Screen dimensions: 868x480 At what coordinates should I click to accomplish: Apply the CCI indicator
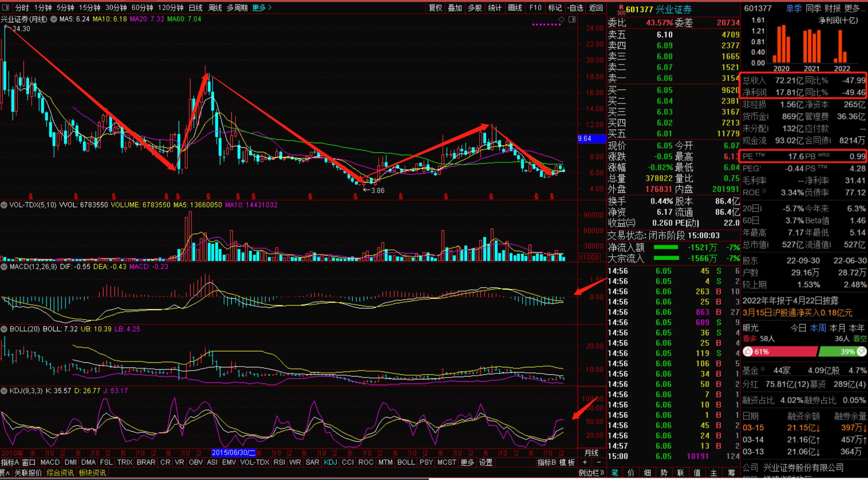pos(348,463)
